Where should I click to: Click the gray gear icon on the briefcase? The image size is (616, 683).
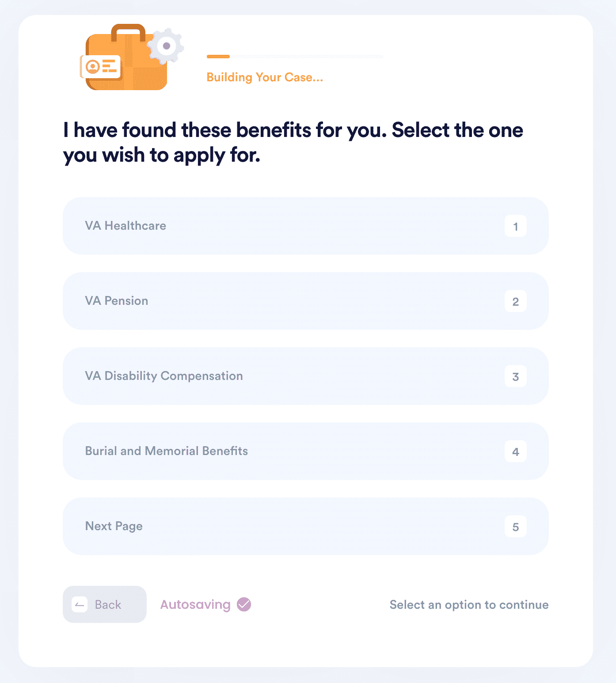click(x=166, y=46)
